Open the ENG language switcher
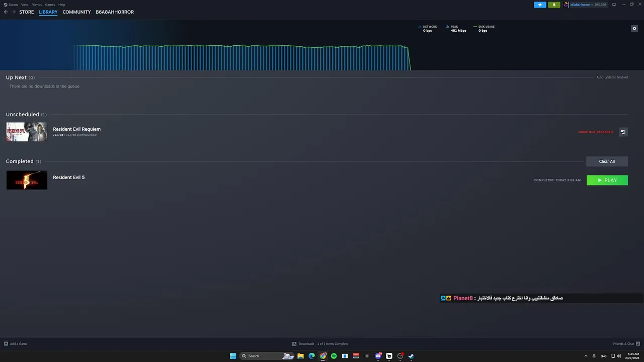 pyautogui.click(x=603, y=356)
